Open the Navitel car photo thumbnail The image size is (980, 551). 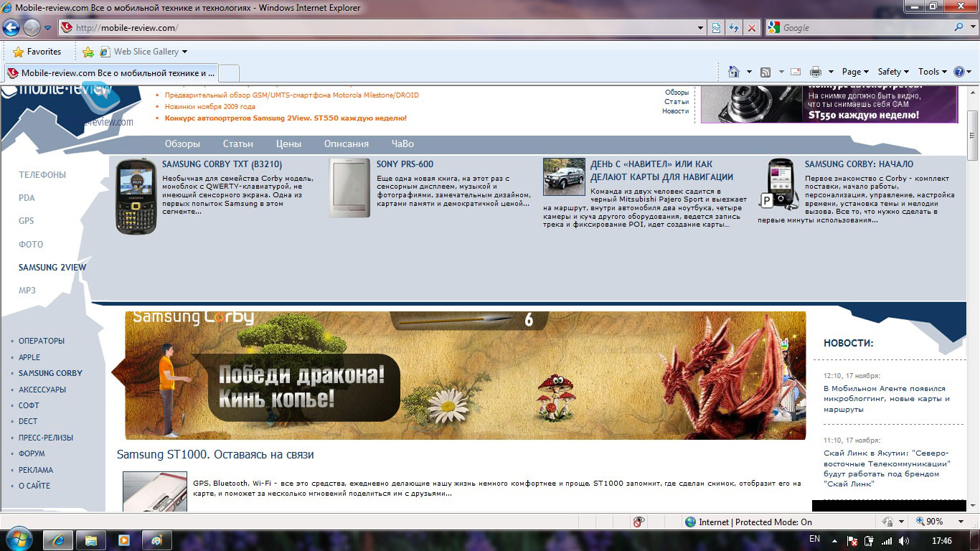pyautogui.click(x=564, y=177)
